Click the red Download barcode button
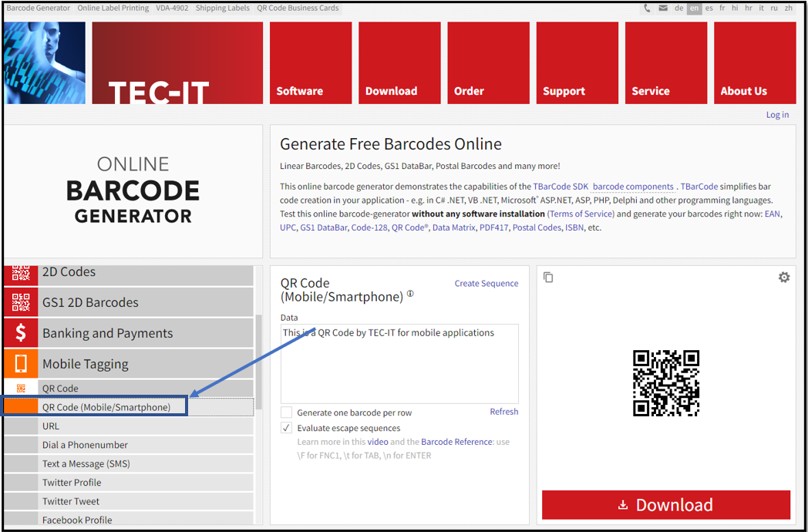The height and width of the screenshot is (532, 808). tap(666, 505)
